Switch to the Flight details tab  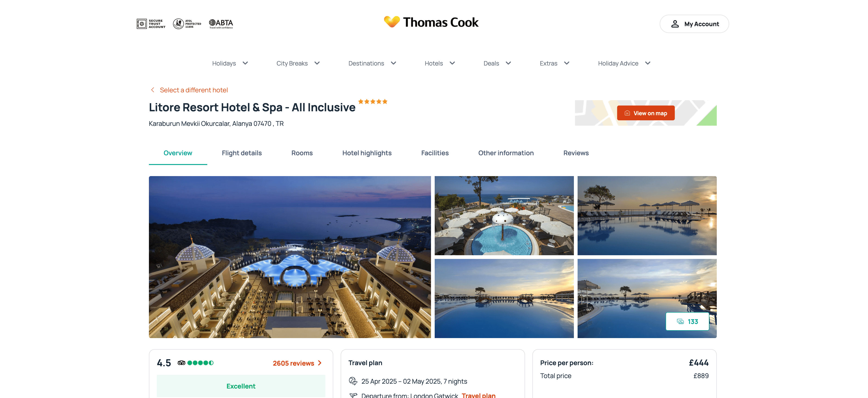tap(242, 153)
